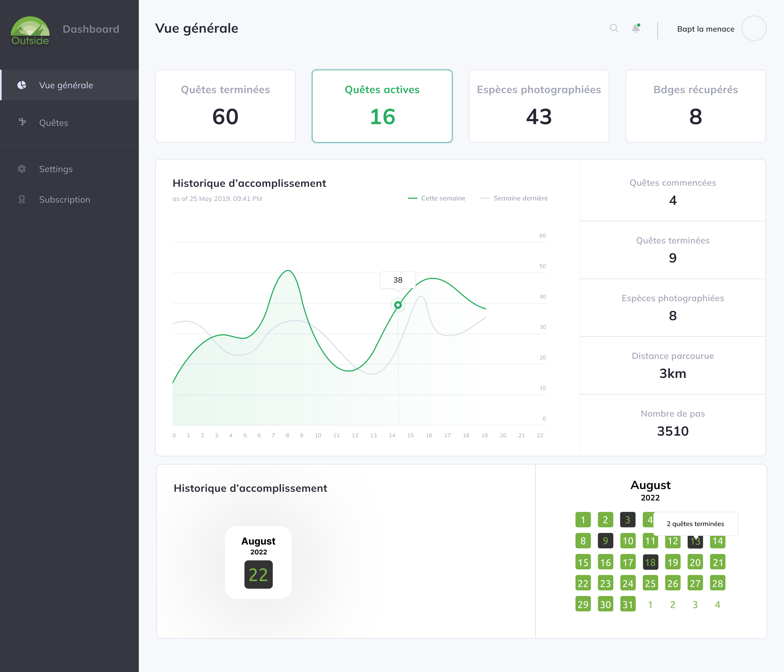
Task: Select the Bdges récupérés 8 card
Action: 696,106
